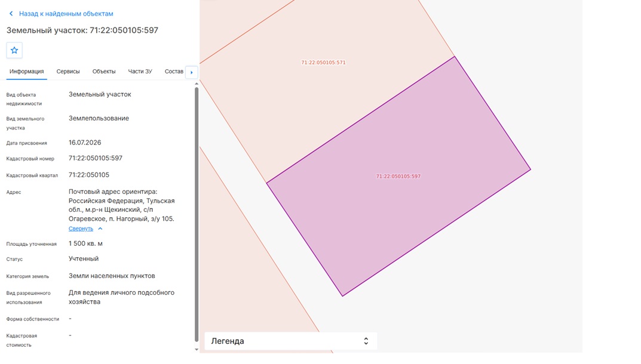Click the tabs scroll-right arrow

pos(192,72)
